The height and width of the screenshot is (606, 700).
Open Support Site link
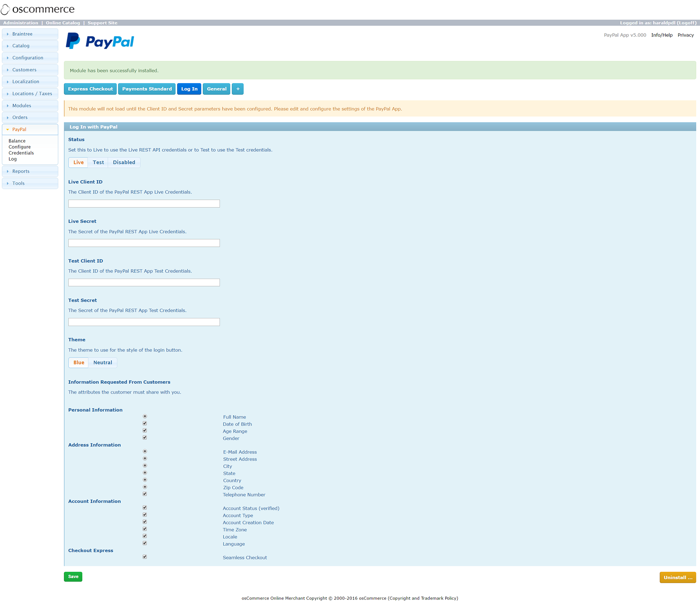(x=102, y=23)
